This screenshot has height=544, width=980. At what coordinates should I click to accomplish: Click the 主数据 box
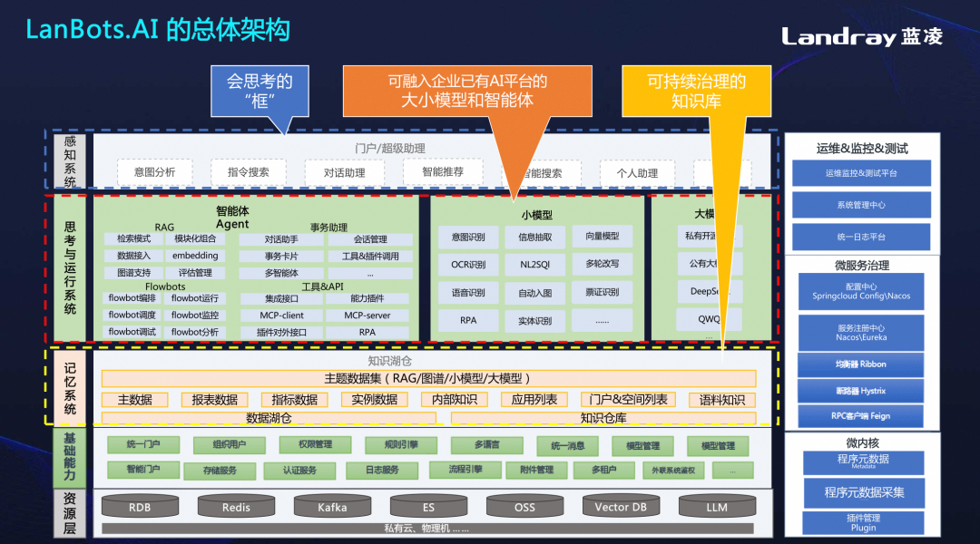135,400
